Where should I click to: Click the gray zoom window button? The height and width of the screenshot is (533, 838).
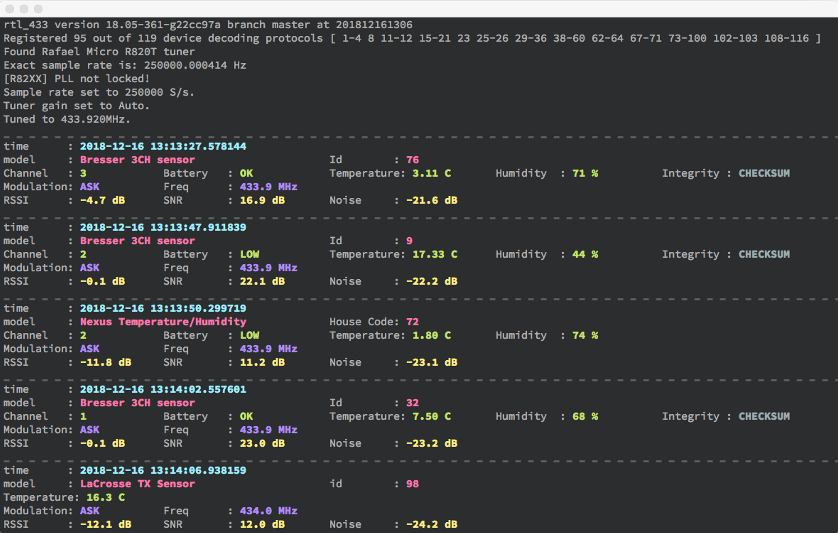pyautogui.click(x=38, y=7)
